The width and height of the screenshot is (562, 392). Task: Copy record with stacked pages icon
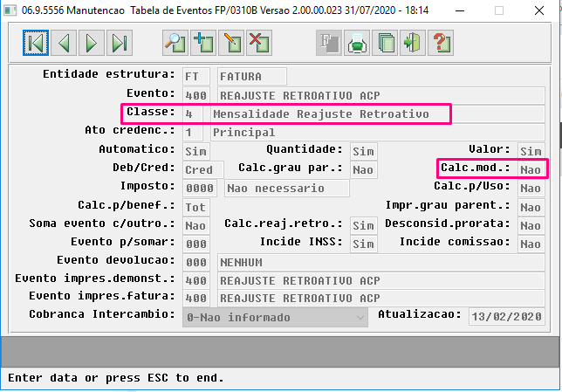385,43
